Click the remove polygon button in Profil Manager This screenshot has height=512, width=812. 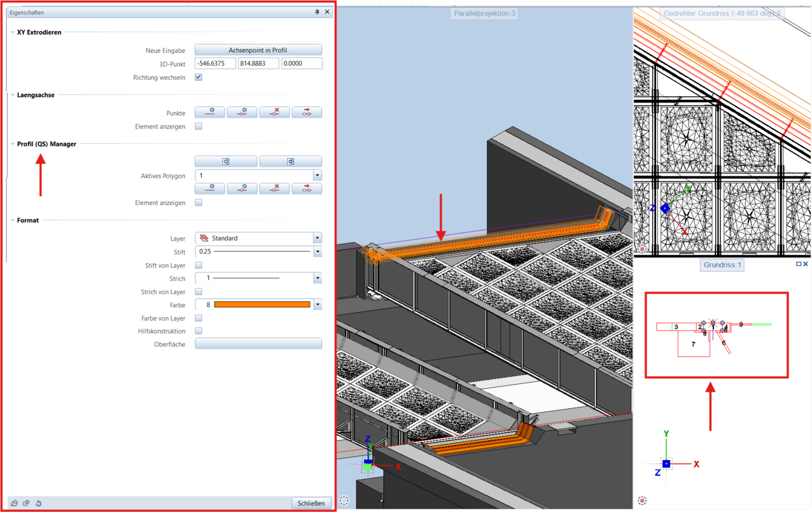(290, 162)
